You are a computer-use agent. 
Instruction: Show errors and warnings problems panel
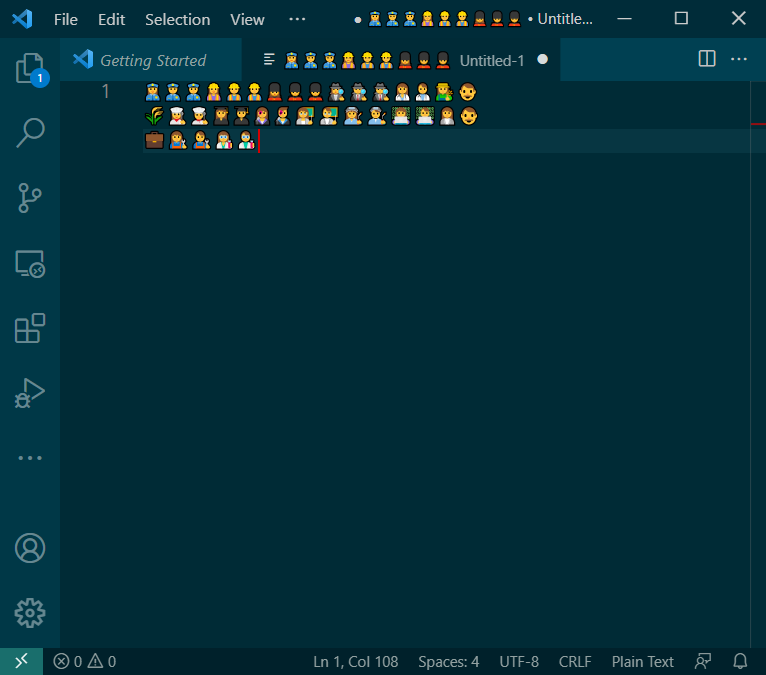[85, 661]
